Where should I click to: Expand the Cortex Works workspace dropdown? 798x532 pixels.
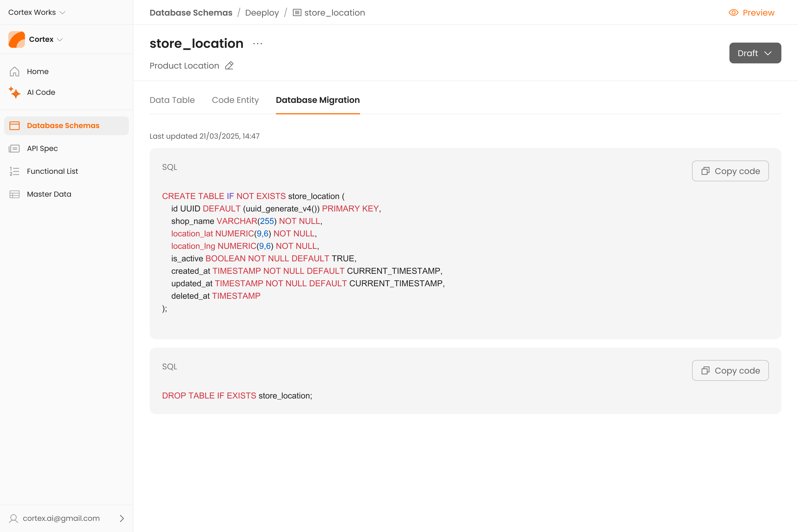point(62,12)
